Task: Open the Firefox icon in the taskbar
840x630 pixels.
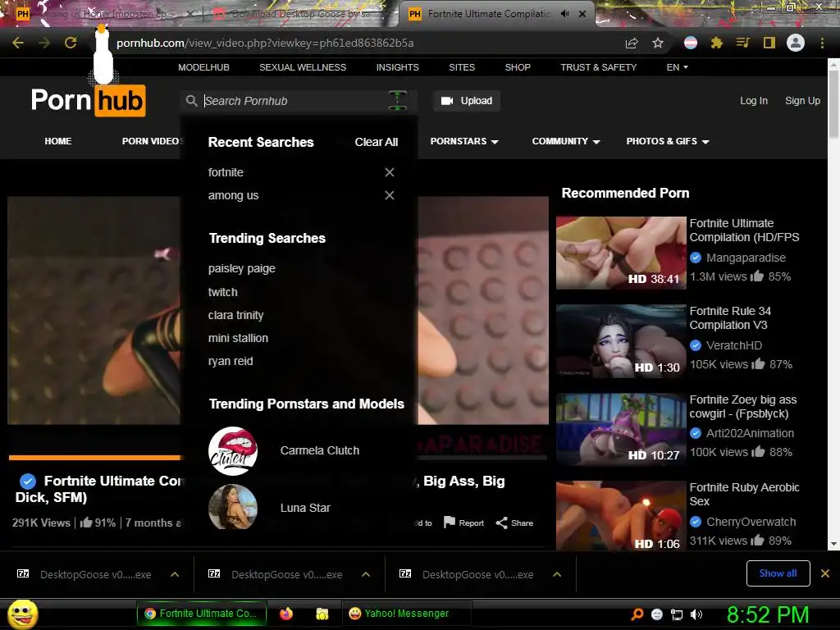Action: click(286, 614)
